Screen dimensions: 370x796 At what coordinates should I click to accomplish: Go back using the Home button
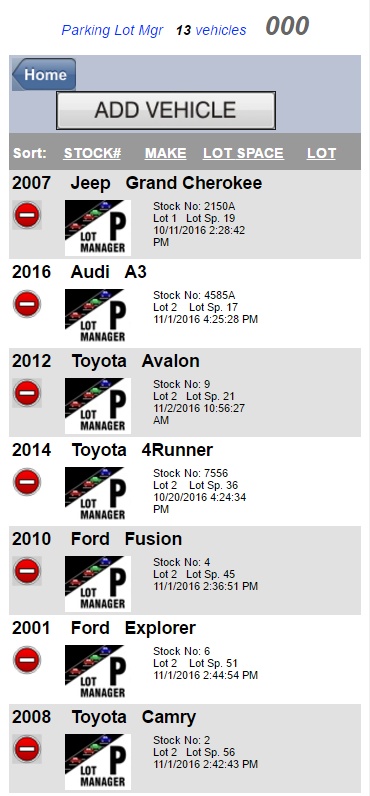click(44, 75)
